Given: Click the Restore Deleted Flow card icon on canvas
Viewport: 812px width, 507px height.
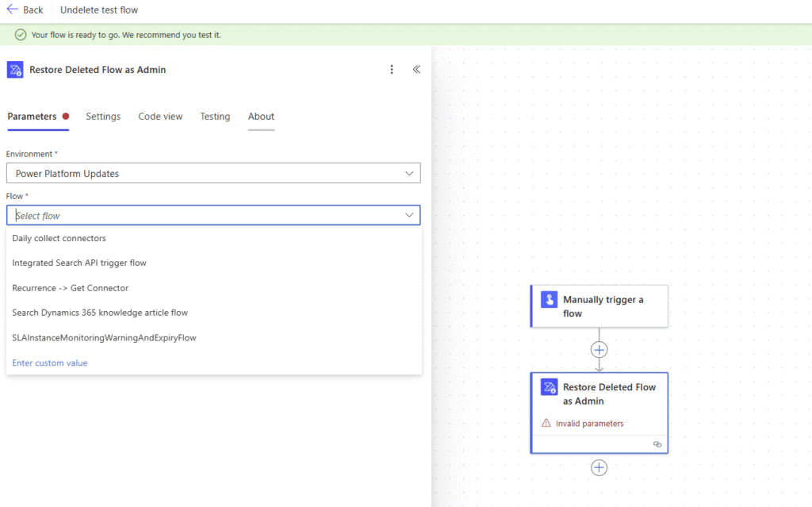Looking at the screenshot, I should (549, 387).
